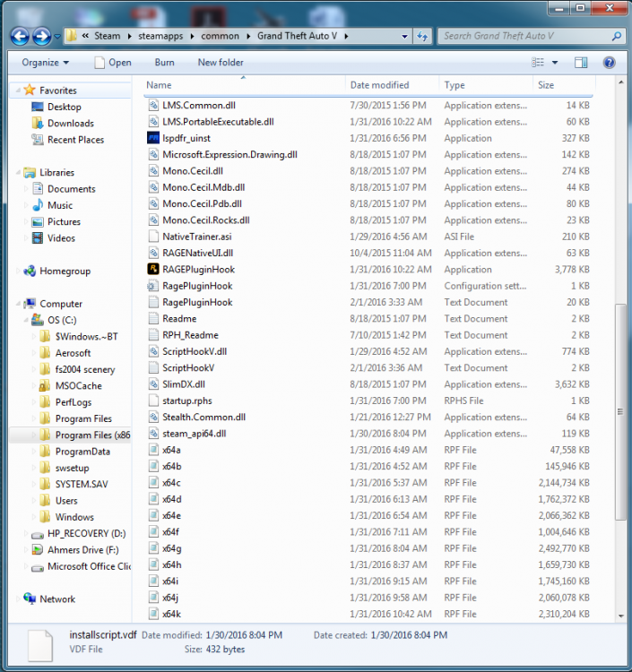Open dropdown arrow after Grand Theft Auto V breadcrumb
The height and width of the screenshot is (672, 632).
(346, 37)
